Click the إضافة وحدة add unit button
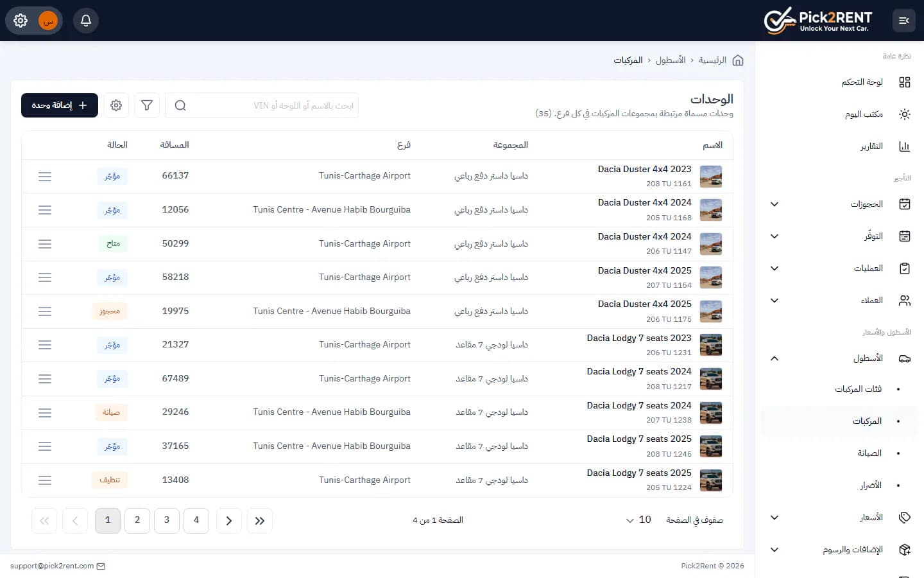The width and height of the screenshot is (924, 578). tap(60, 105)
